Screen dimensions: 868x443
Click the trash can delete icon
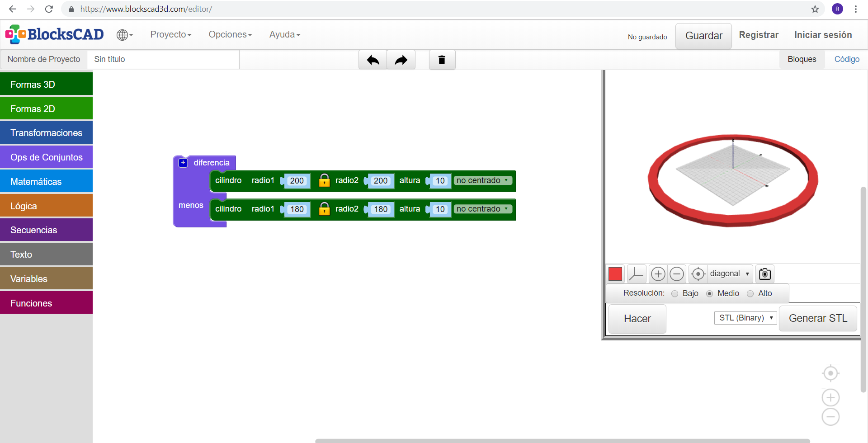point(442,60)
